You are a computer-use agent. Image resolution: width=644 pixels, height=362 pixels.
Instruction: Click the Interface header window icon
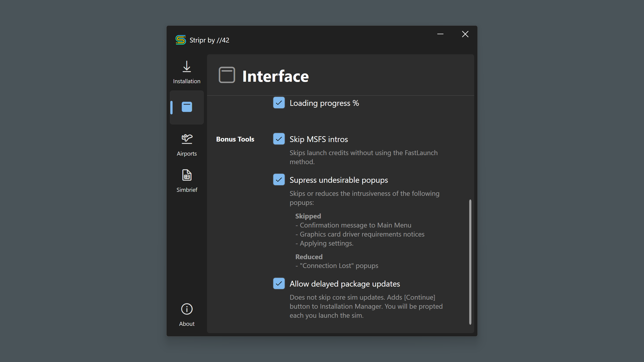(x=227, y=75)
